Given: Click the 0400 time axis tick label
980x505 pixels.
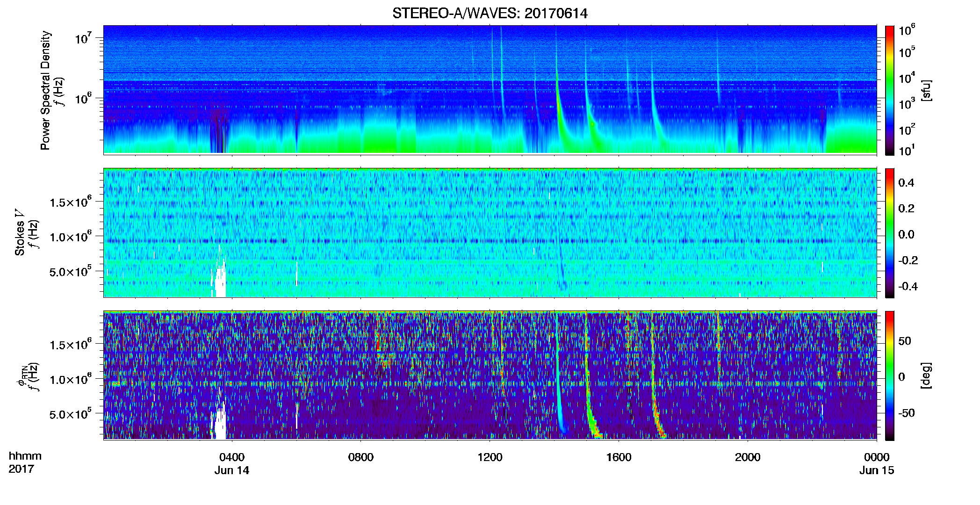Looking at the screenshot, I should pyautogui.click(x=232, y=457).
